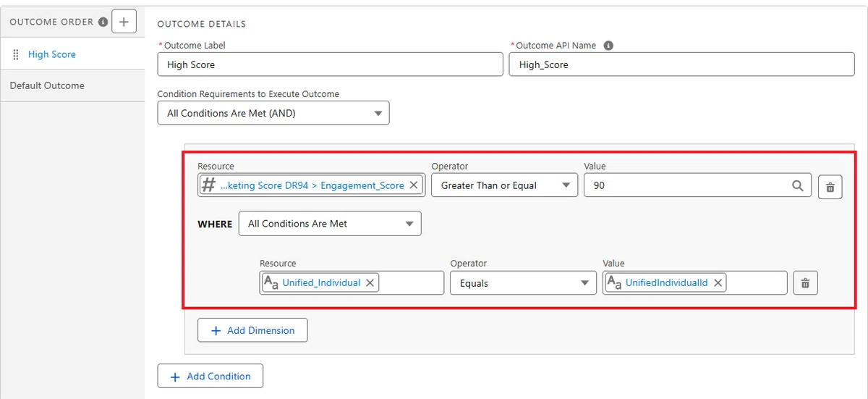Open the WHERE All Conditions Are Met dropdown
This screenshot has width=868, height=399.
(330, 224)
